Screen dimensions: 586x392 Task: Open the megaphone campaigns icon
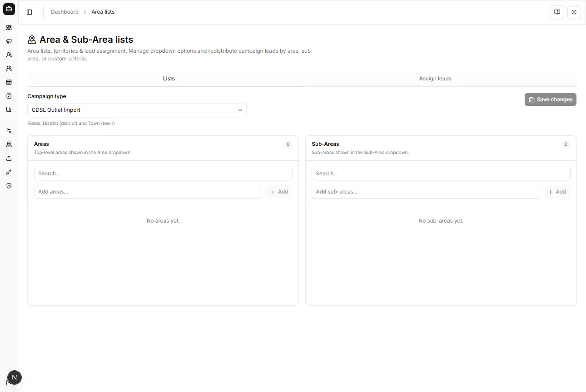click(9, 41)
